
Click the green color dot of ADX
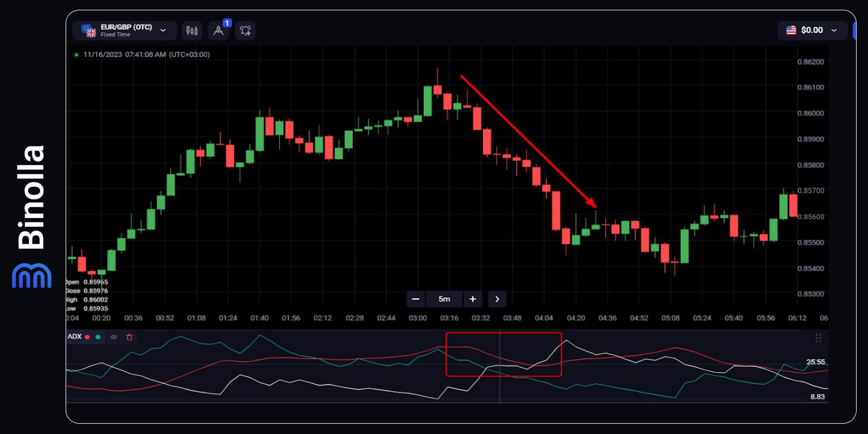pos(98,337)
